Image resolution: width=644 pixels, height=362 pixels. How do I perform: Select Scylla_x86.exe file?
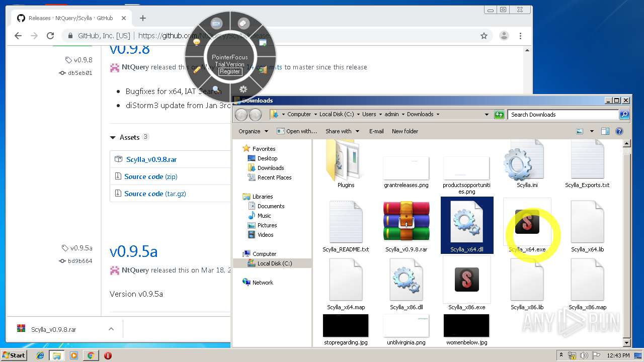466,283
